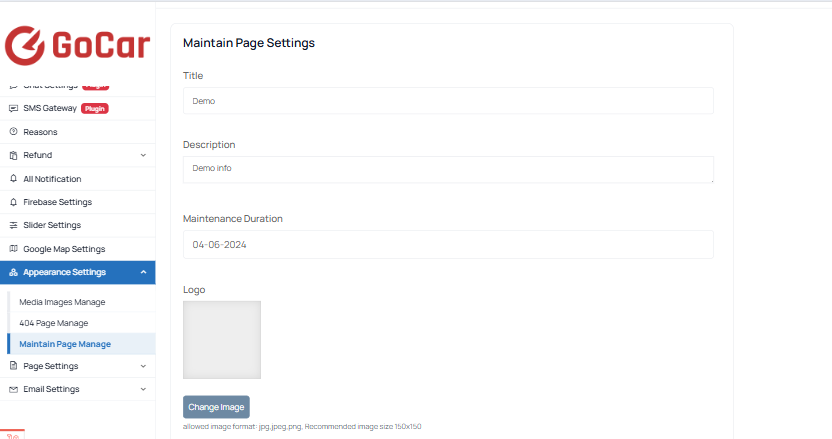Screen dimensions: 832x439
Task: Click the GoCar logo
Action: 77,46
